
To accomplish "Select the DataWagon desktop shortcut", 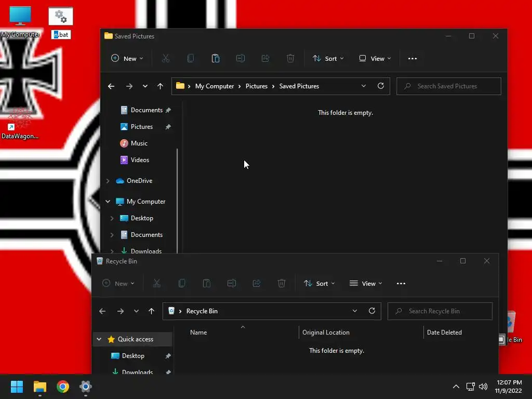I will point(20,124).
